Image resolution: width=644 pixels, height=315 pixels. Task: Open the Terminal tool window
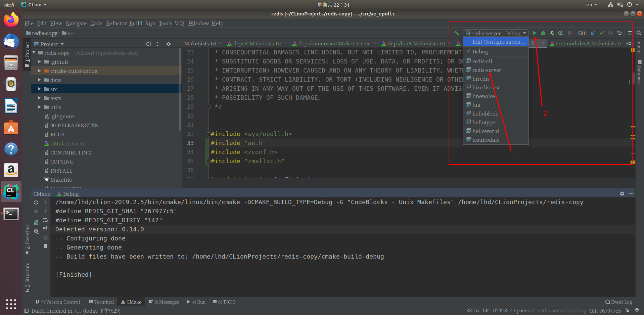101,302
